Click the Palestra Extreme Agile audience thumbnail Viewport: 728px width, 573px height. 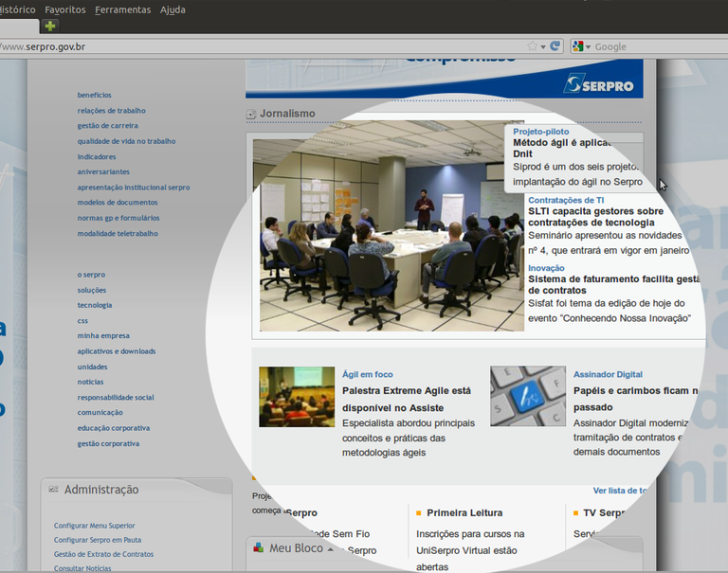297,397
